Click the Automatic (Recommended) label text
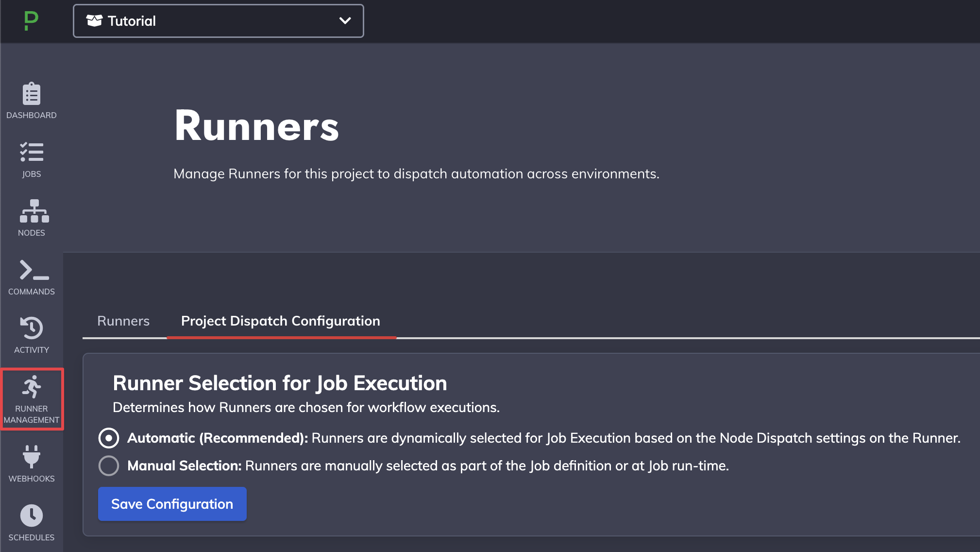 click(x=218, y=438)
